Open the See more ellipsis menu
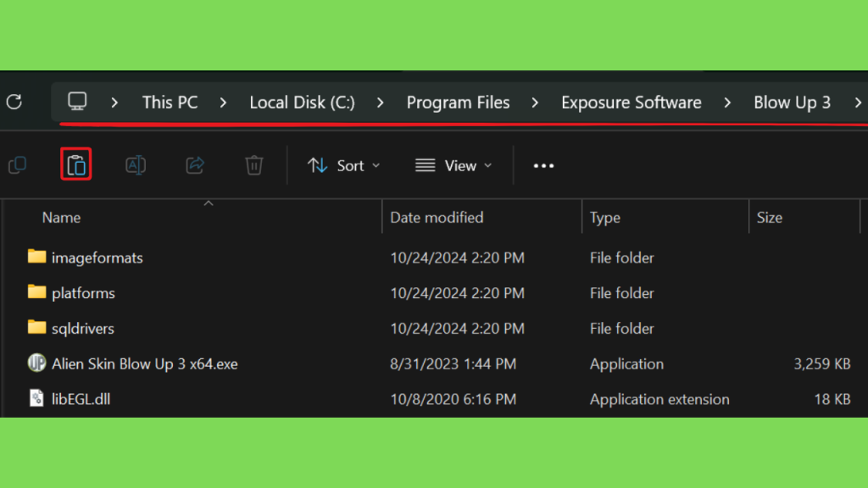Viewport: 868px width, 488px height. [543, 165]
